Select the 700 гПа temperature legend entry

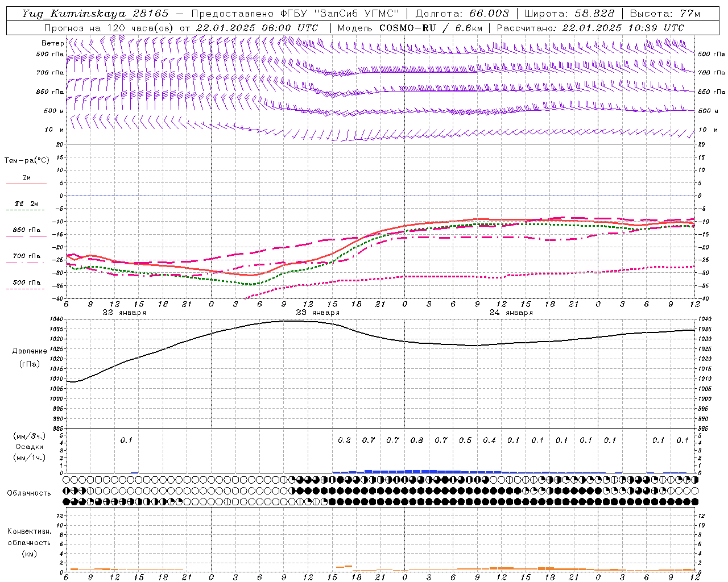point(26,256)
